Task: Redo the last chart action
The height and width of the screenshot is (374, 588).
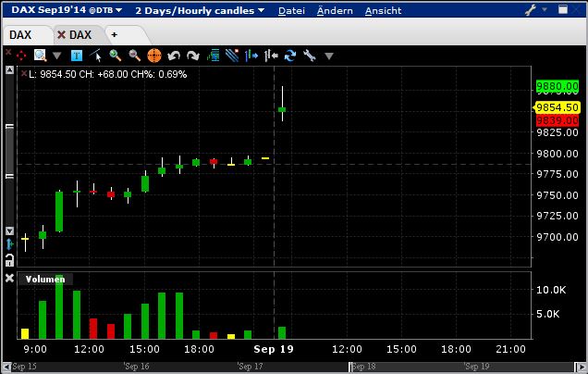Action: tap(193, 56)
